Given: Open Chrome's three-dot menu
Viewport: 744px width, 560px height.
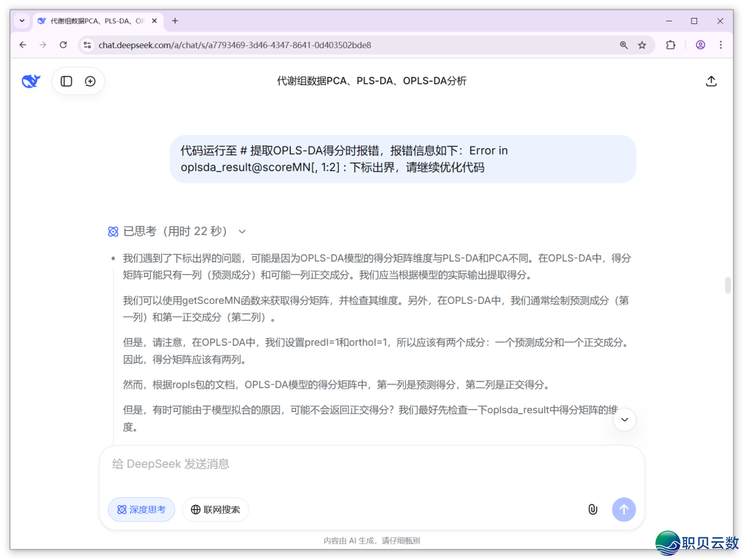Looking at the screenshot, I should (721, 44).
